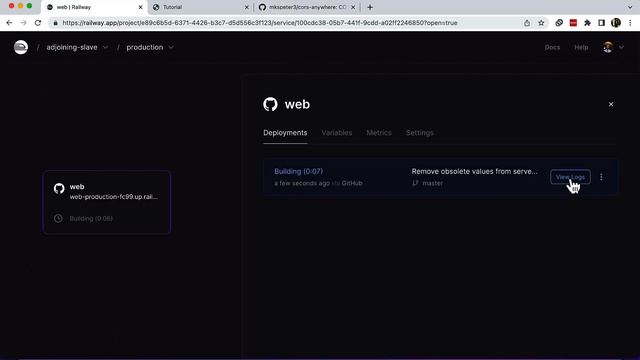Close the web | Railway tab

(x=140, y=7)
